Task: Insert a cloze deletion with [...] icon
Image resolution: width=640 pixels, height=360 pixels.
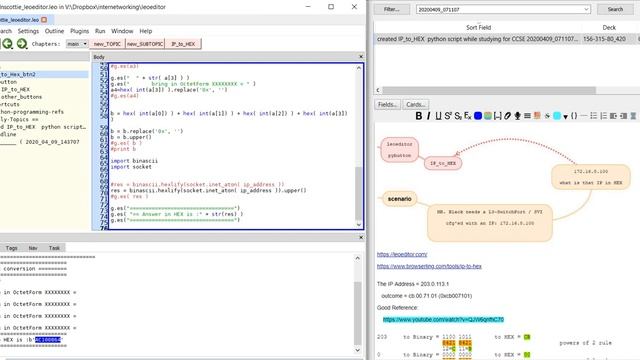Action: point(498,116)
